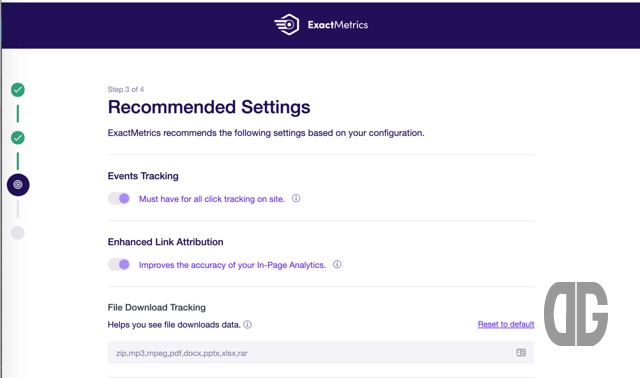Click the file extensions input field

click(x=321, y=352)
